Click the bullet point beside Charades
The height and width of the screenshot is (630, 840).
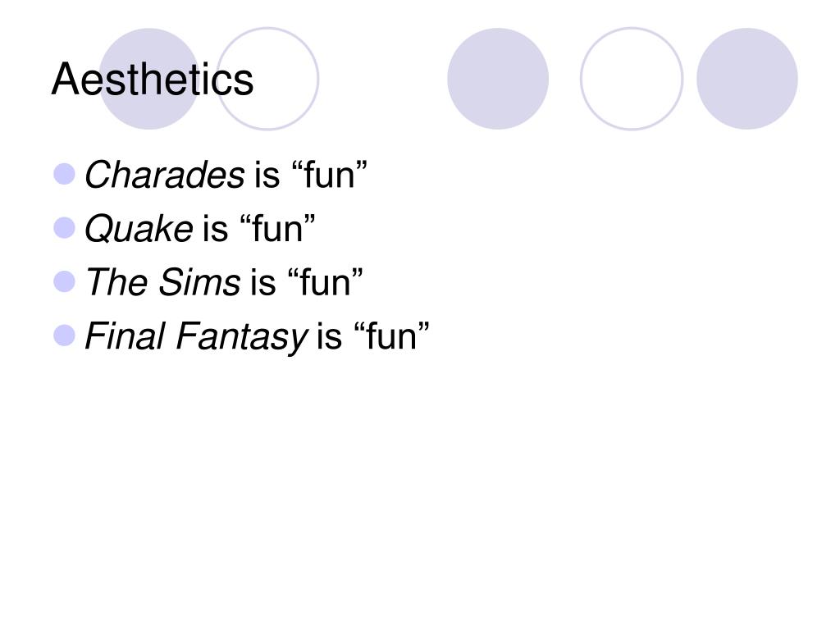64,173
